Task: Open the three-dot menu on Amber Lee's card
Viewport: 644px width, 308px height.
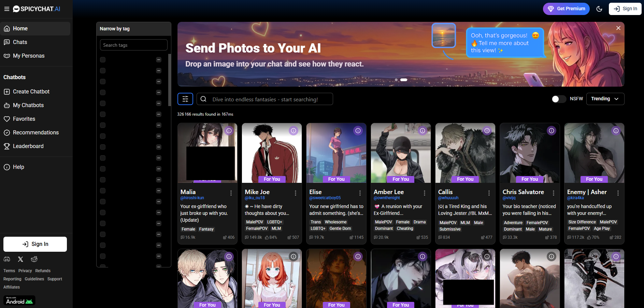Action: (x=424, y=193)
